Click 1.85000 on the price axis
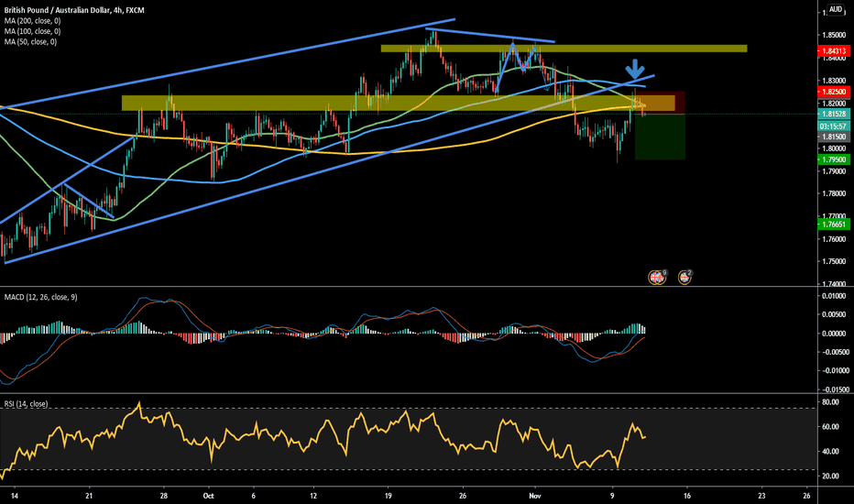Screen dimensions: 854x504 pos(834,35)
